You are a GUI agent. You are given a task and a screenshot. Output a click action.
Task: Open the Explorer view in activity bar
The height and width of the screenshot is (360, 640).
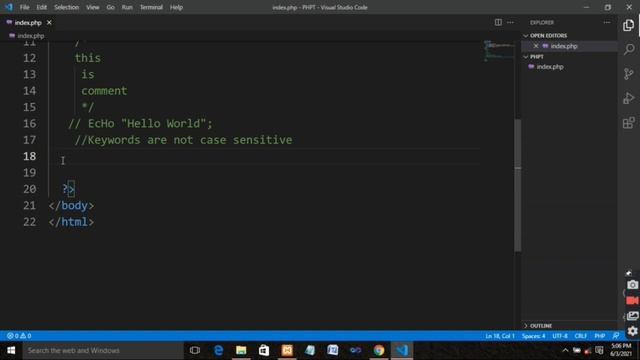[629, 25]
